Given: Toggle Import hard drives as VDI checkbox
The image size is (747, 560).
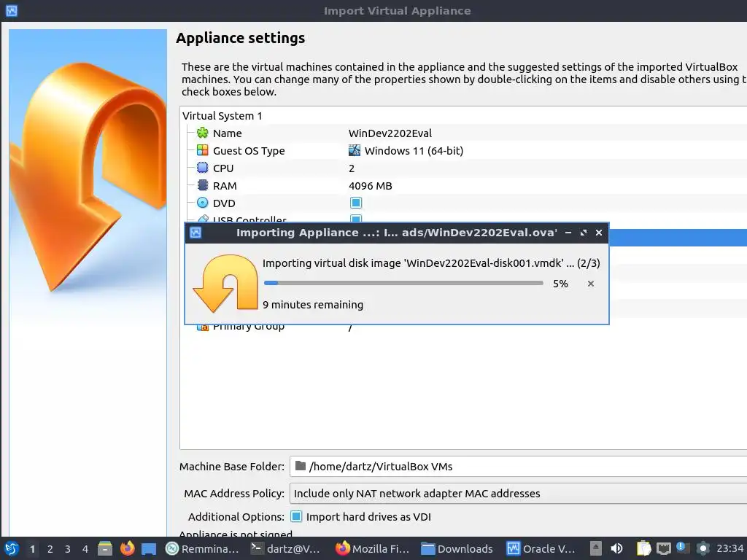Looking at the screenshot, I should click(x=296, y=516).
